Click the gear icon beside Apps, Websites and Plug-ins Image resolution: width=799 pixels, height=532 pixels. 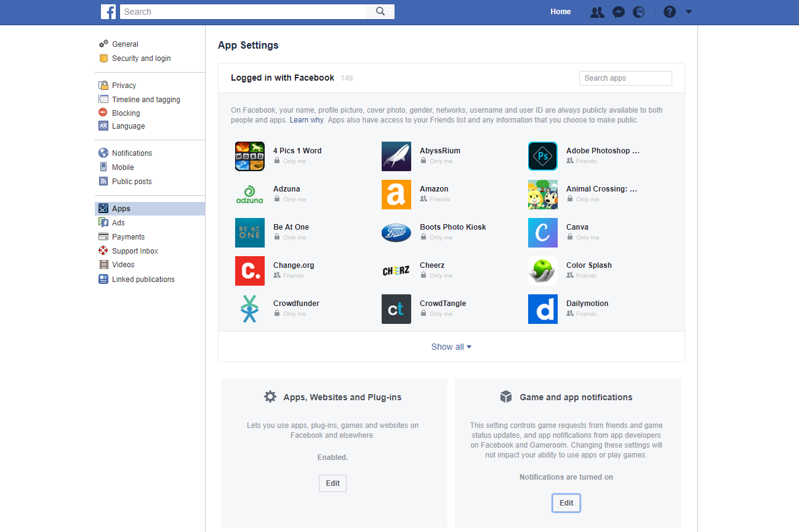click(x=270, y=397)
